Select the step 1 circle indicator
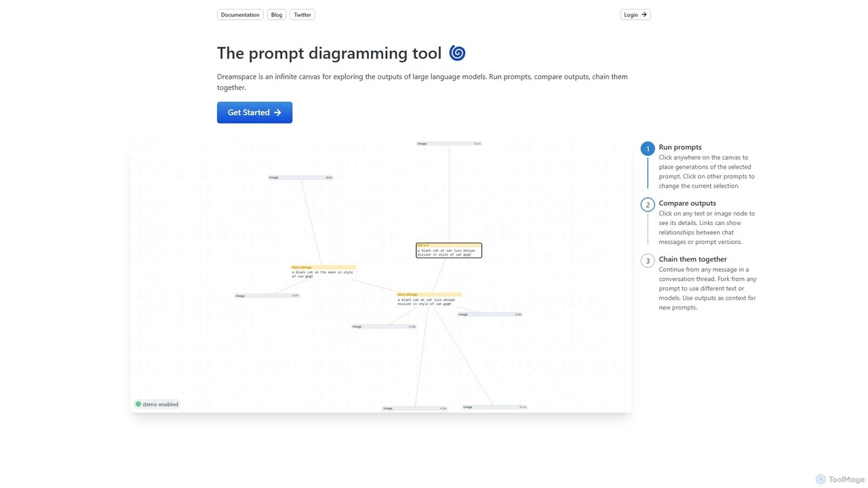 pyautogui.click(x=648, y=148)
